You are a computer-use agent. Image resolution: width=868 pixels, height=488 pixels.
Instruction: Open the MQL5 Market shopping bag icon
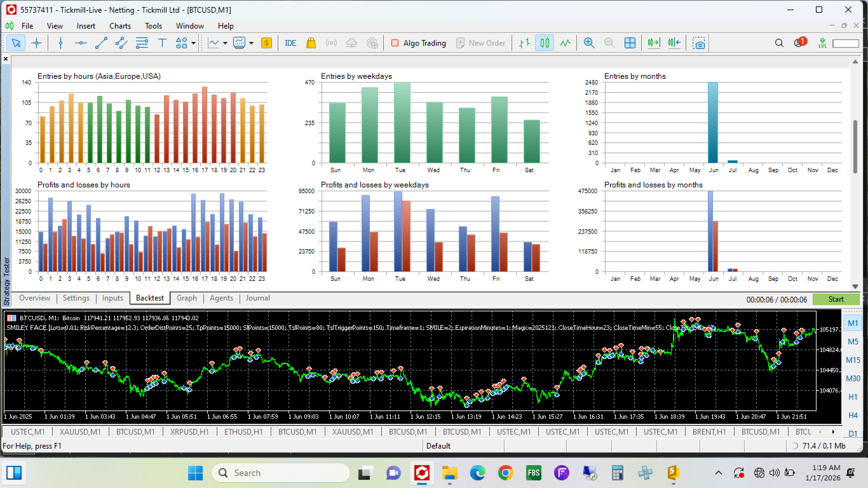pos(310,43)
